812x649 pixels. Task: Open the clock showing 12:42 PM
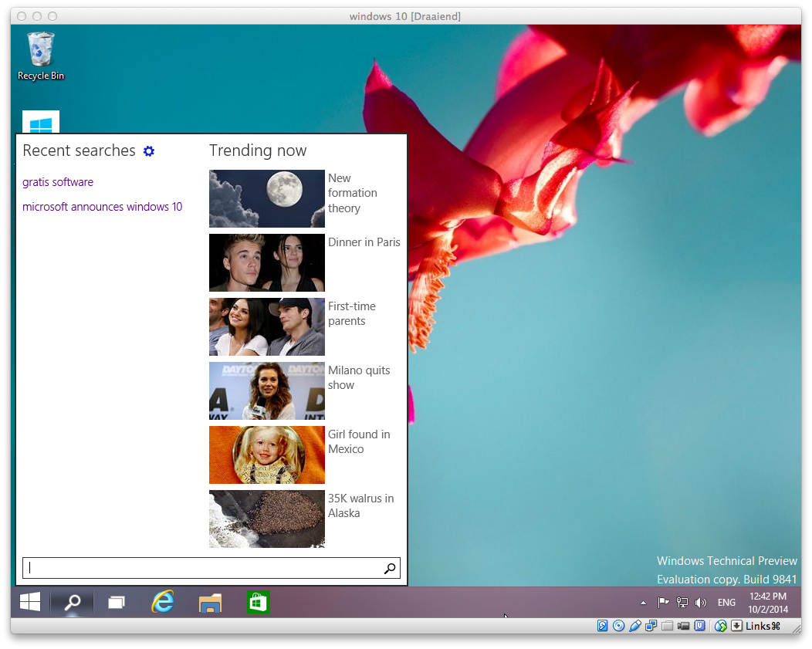[768, 602]
